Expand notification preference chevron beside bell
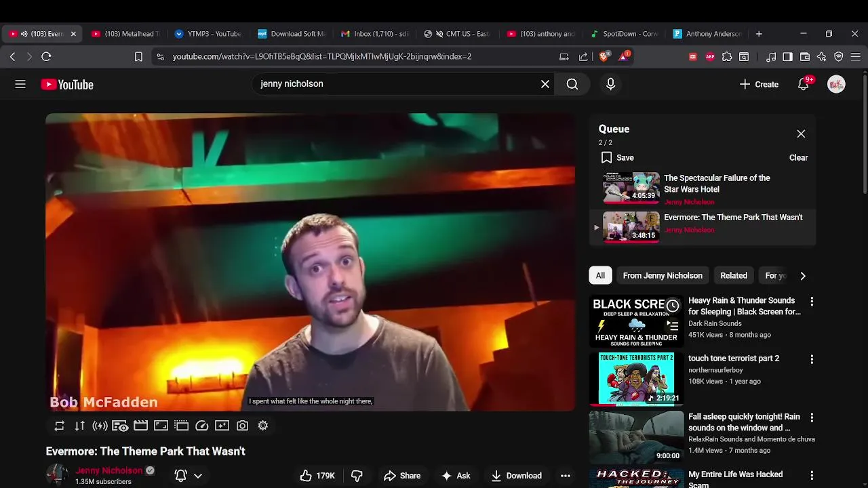Image resolution: width=868 pixels, height=488 pixels. click(x=198, y=476)
